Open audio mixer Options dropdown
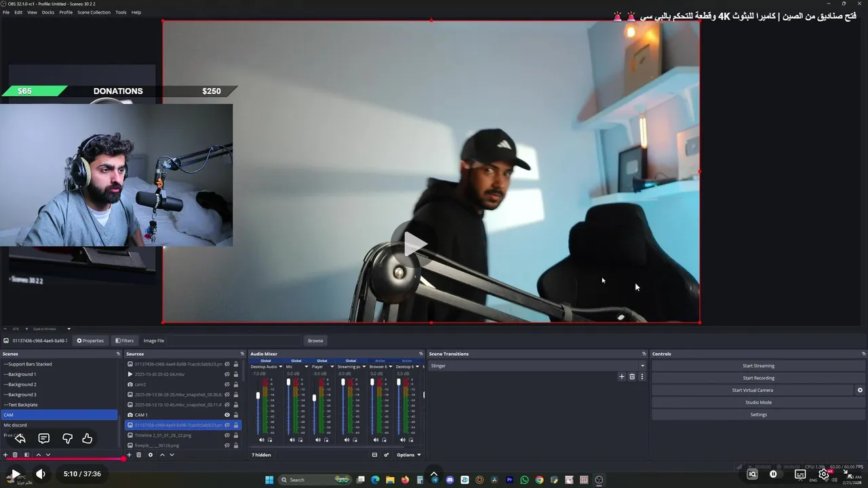868x488 pixels. pyautogui.click(x=408, y=455)
